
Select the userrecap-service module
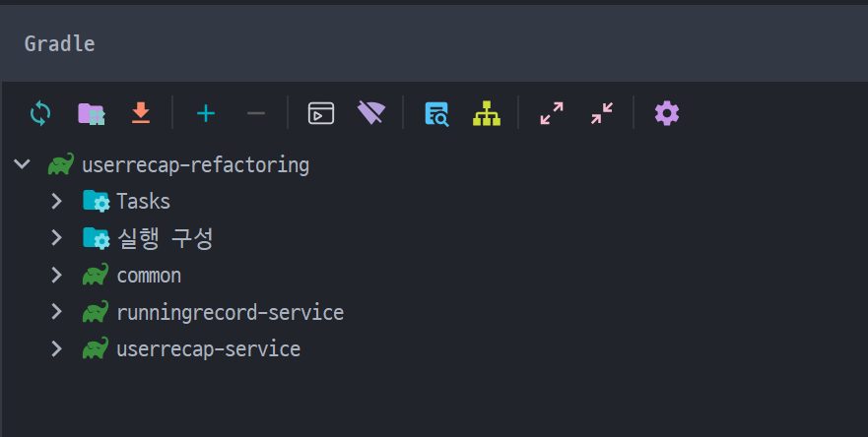[208, 349]
